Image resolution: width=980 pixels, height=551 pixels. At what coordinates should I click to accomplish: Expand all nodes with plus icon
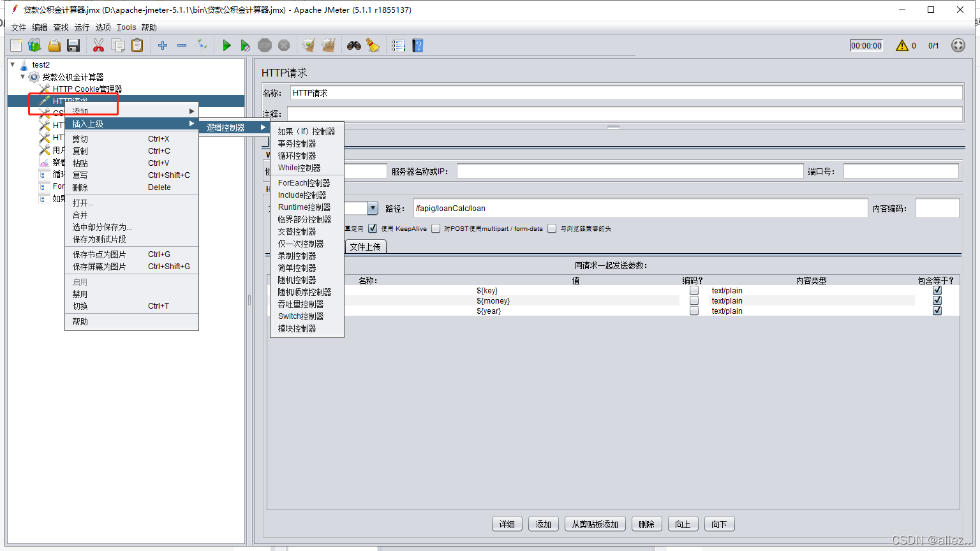click(x=163, y=45)
